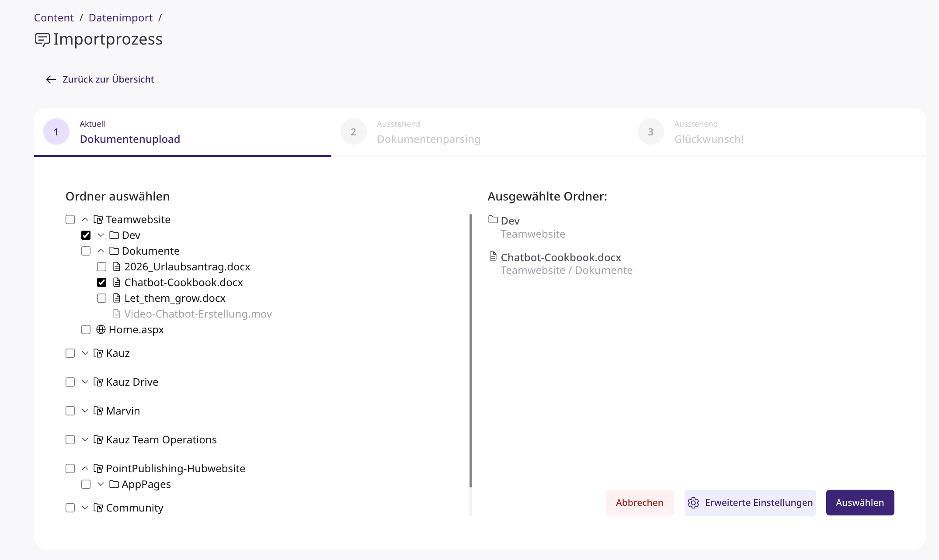Click the AppPages folder icon

pos(114,484)
